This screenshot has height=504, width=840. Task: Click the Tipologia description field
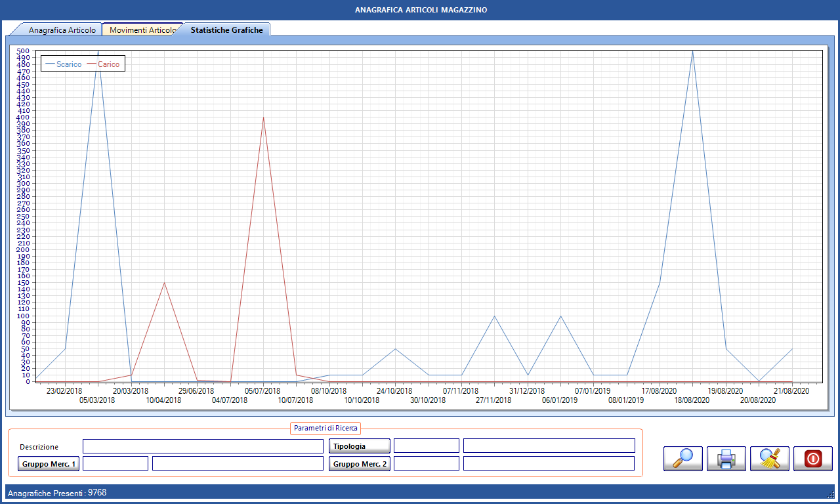[x=549, y=446]
